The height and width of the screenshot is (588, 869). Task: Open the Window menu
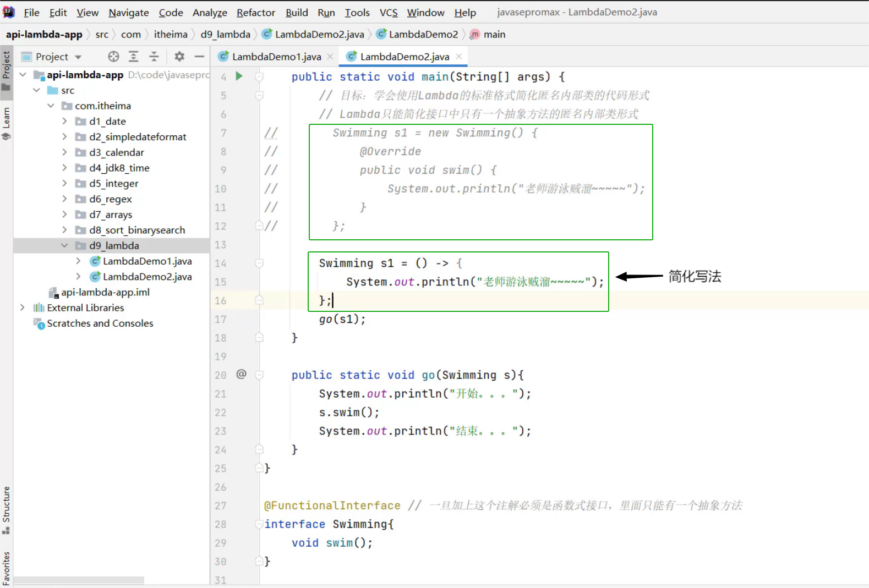point(425,12)
